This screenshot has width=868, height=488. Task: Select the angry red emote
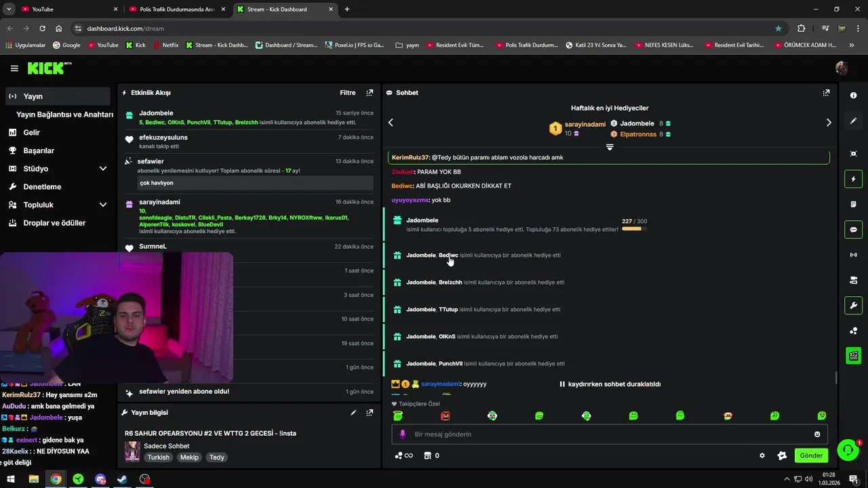(446, 416)
